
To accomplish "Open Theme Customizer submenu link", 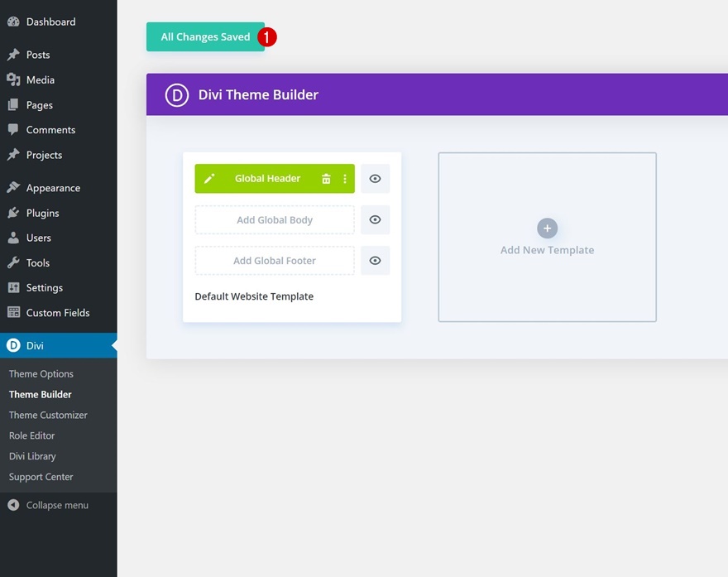I will [x=48, y=415].
